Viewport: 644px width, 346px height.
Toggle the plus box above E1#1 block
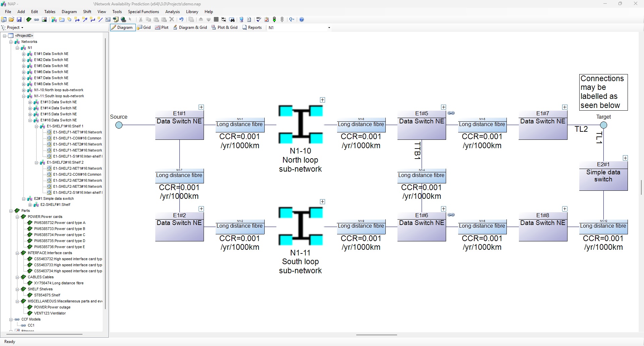pos(201,107)
